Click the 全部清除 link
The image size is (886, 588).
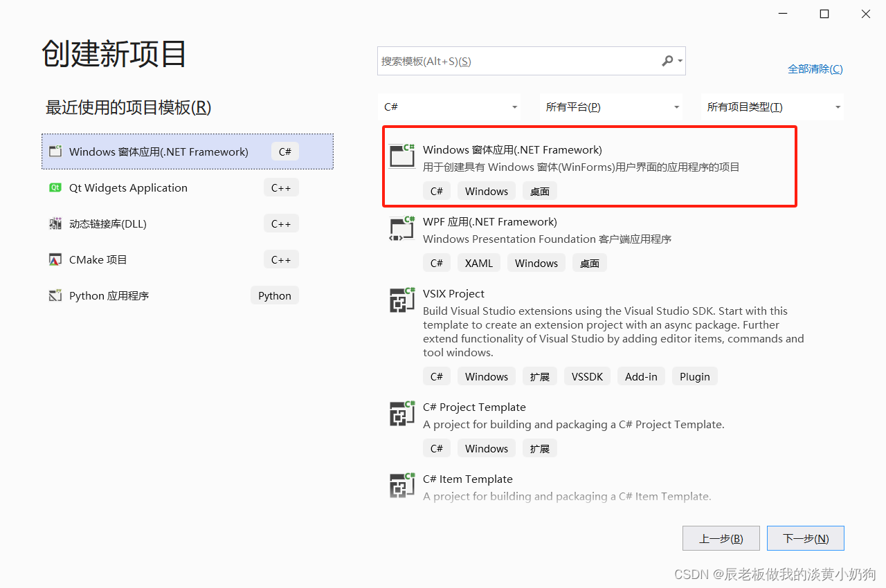pyautogui.click(x=815, y=68)
